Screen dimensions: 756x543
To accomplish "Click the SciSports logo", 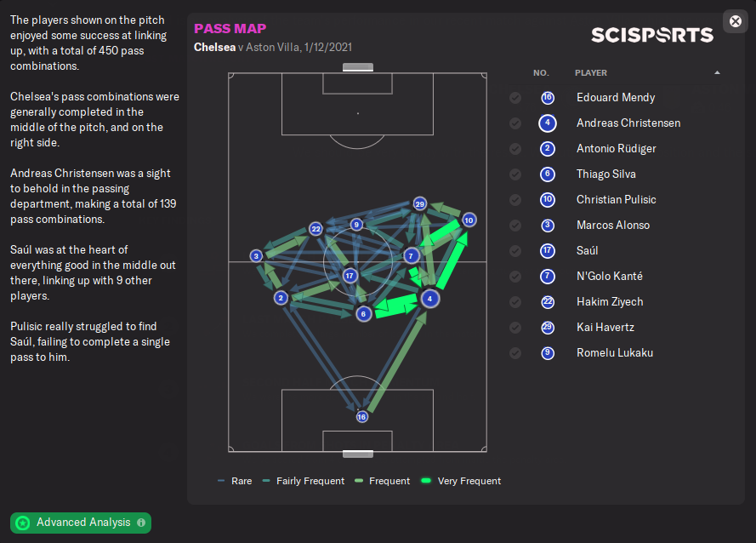I will tap(652, 35).
